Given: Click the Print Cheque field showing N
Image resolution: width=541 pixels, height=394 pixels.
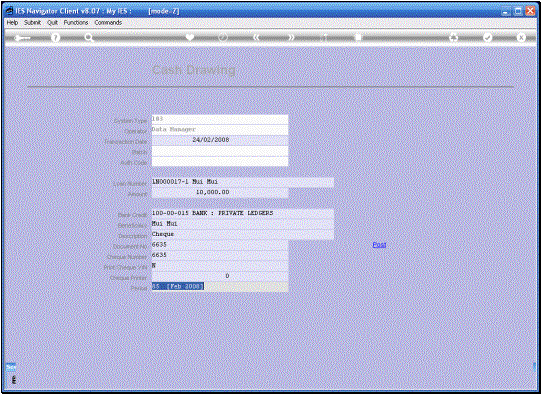Looking at the screenshot, I should pyautogui.click(x=220, y=266).
